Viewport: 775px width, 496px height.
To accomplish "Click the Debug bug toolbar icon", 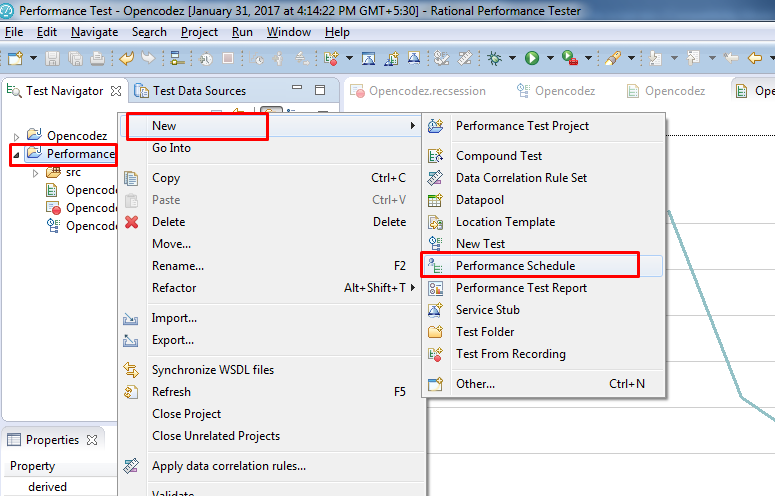I will click(x=494, y=58).
